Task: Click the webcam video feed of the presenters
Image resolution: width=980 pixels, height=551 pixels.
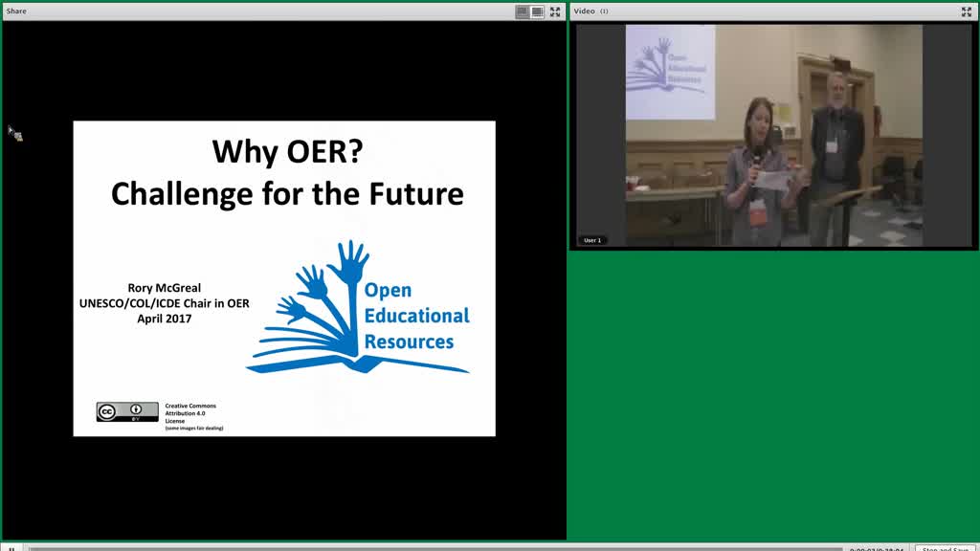Action: (773, 136)
